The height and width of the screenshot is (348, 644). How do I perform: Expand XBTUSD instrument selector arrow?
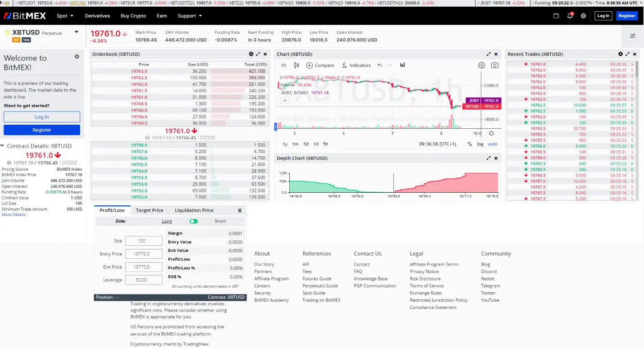tap(77, 32)
